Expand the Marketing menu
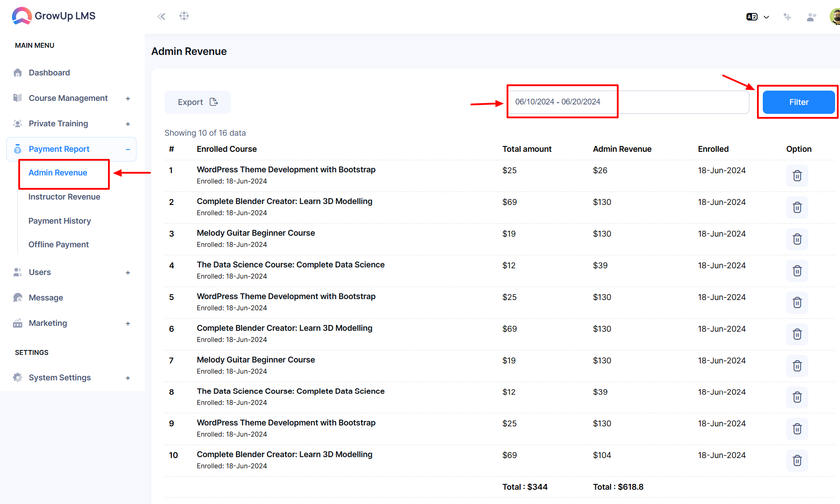This screenshot has width=840, height=504. click(128, 324)
